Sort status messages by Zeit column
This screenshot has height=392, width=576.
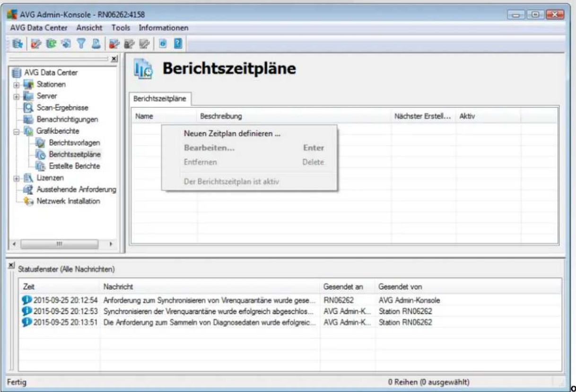click(60, 287)
